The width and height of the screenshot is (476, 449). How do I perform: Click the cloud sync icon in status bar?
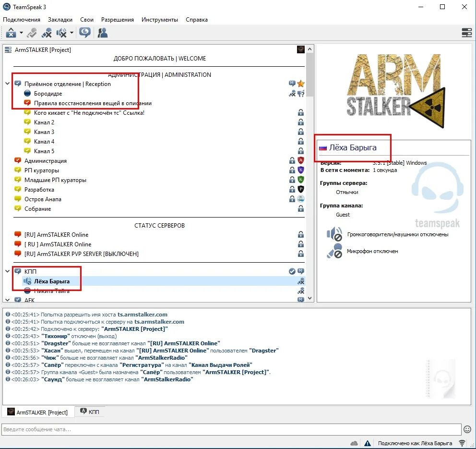(x=354, y=443)
